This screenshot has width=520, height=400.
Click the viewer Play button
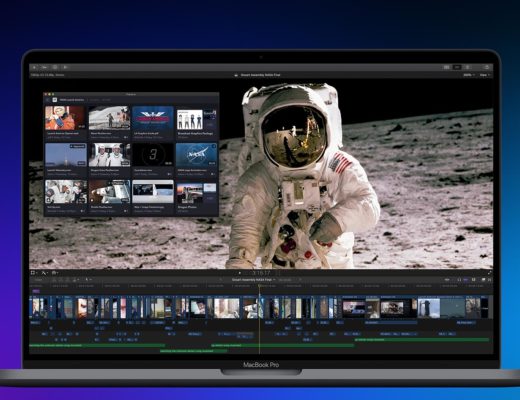240,273
